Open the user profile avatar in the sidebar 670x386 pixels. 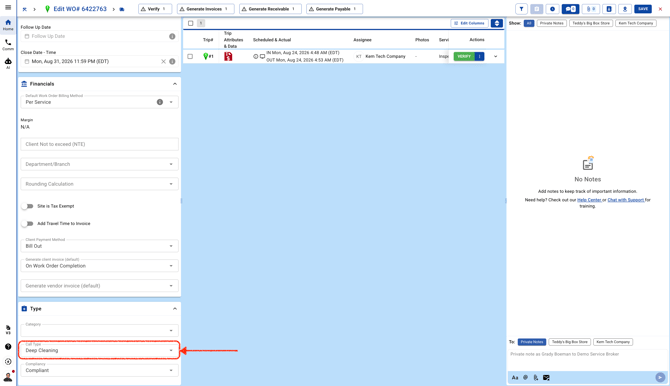[x=8, y=377]
